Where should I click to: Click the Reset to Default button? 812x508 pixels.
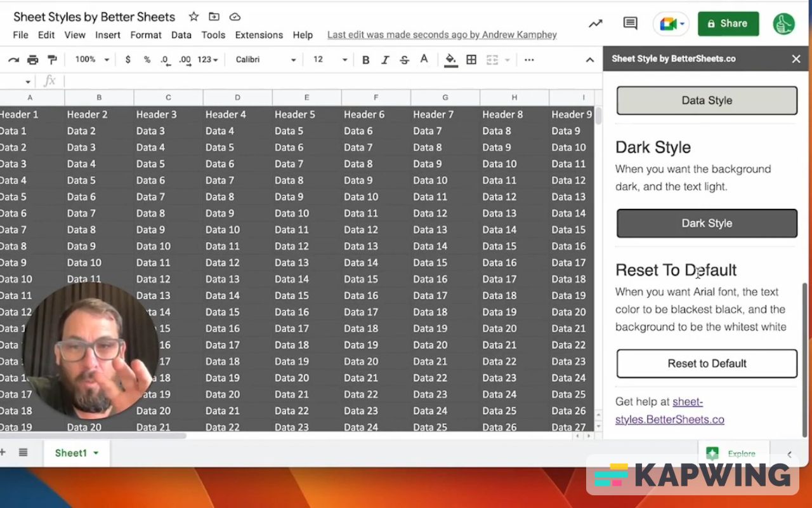point(707,364)
